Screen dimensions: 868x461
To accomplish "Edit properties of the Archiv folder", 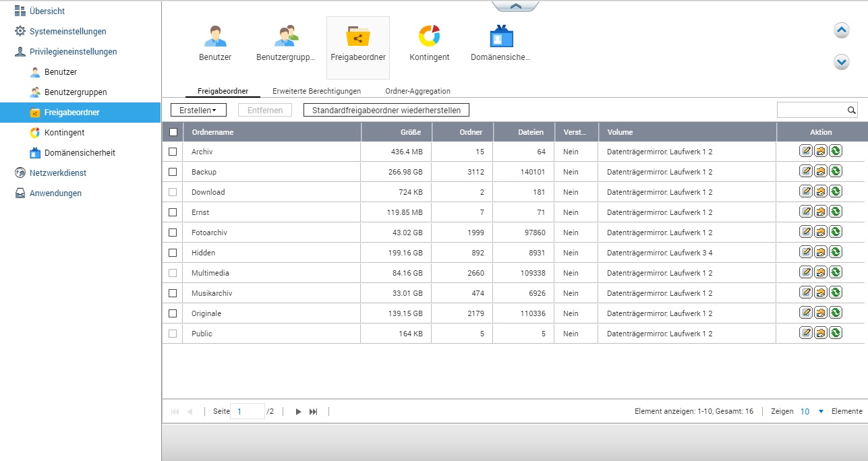I will (x=806, y=152).
